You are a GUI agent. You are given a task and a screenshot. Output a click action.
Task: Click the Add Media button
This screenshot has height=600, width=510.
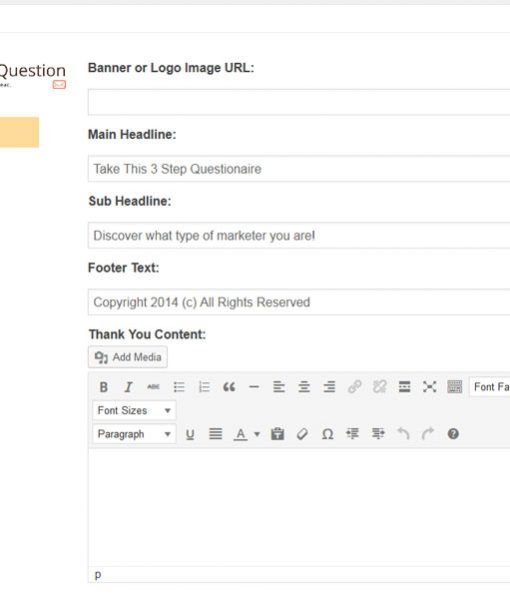pos(128,357)
